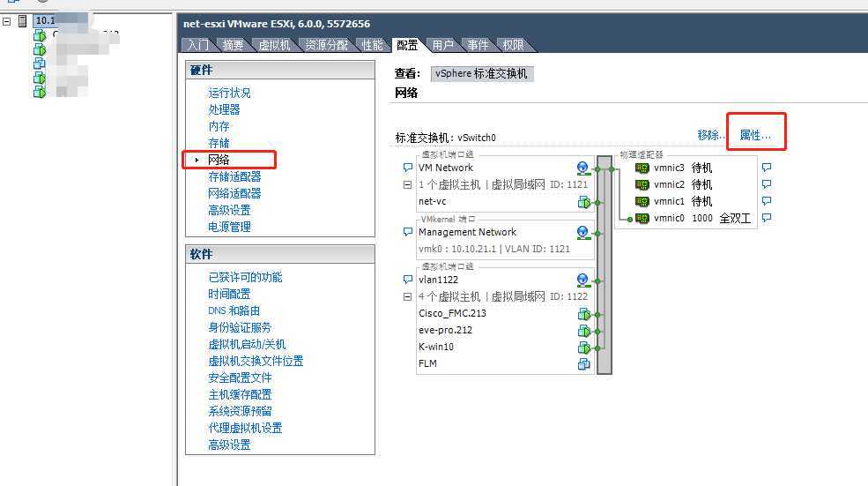The height and width of the screenshot is (486, 868).
Task: Open DNS 和路由 settings
Action: [x=234, y=310]
